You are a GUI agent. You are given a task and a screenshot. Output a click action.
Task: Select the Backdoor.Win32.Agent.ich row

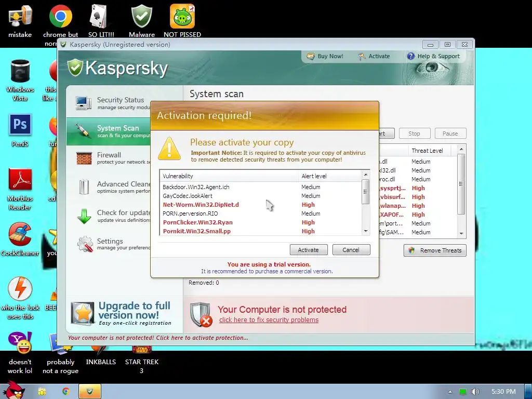pyautogui.click(x=261, y=187)
